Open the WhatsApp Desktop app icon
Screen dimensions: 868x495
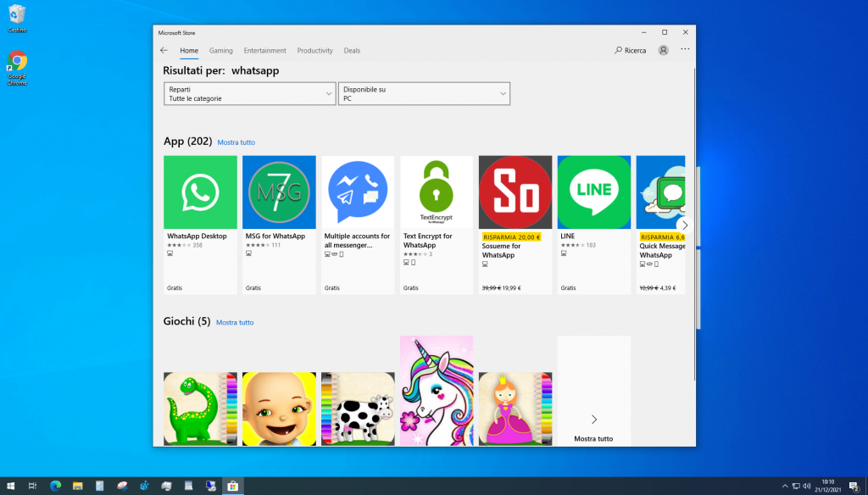[200, 192]
